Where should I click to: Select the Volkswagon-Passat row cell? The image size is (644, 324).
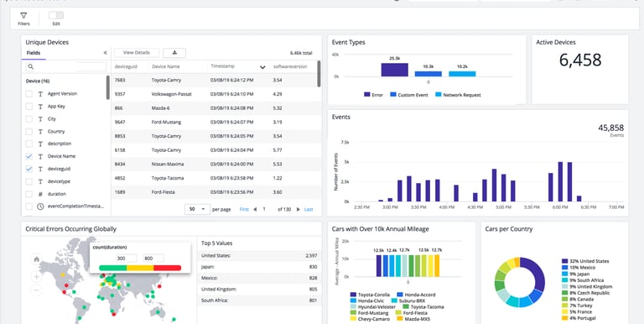171,94
